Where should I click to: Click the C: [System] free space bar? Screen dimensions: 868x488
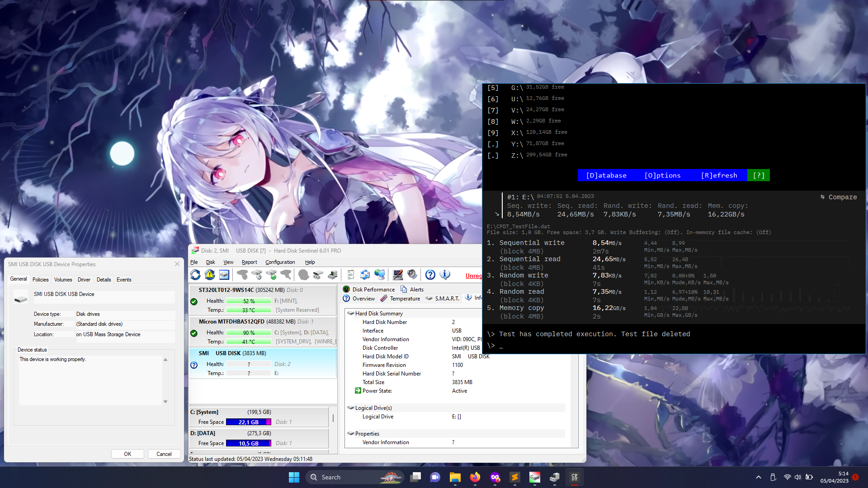[x=249, y=422]
